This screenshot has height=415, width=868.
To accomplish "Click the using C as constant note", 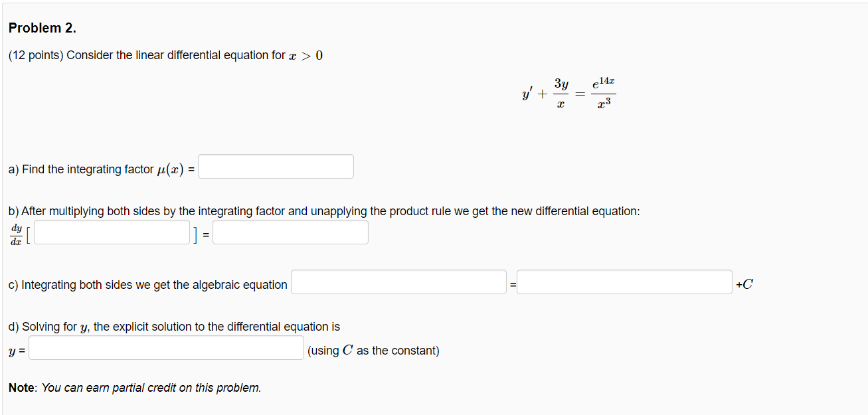I will pyautogui.click(x=372, y=350).
